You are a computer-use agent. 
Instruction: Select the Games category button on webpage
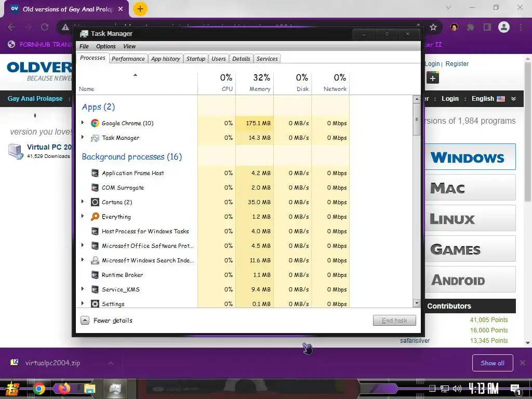(x=470, y=249)
